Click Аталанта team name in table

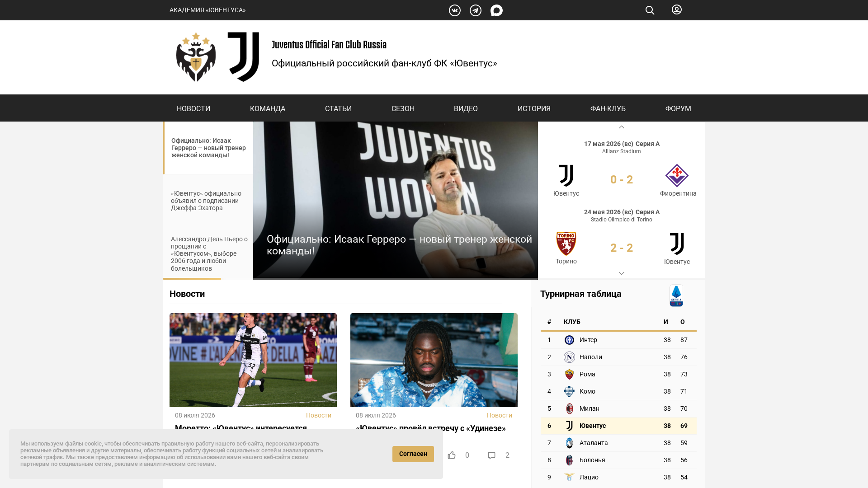click(594, 443)
